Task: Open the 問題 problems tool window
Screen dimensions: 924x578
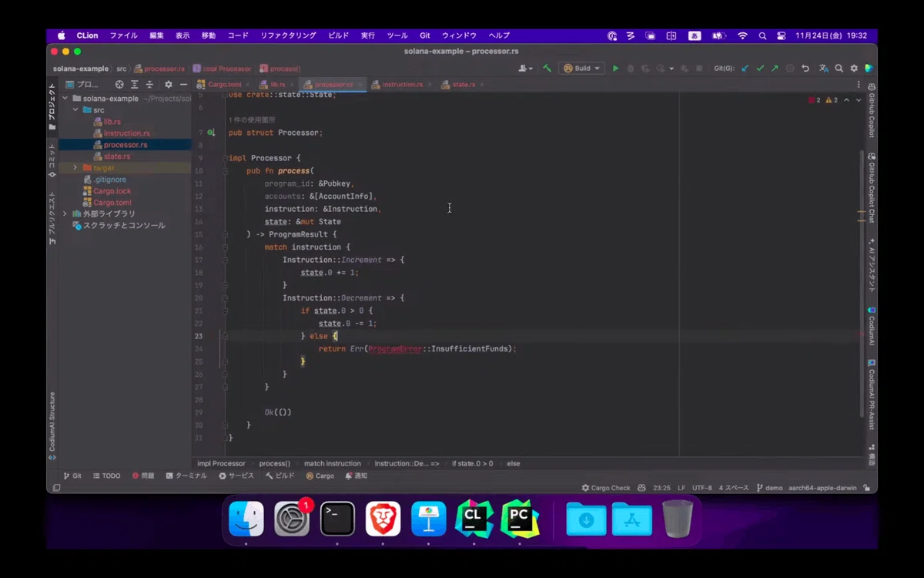Action: (x=143, y=476)
